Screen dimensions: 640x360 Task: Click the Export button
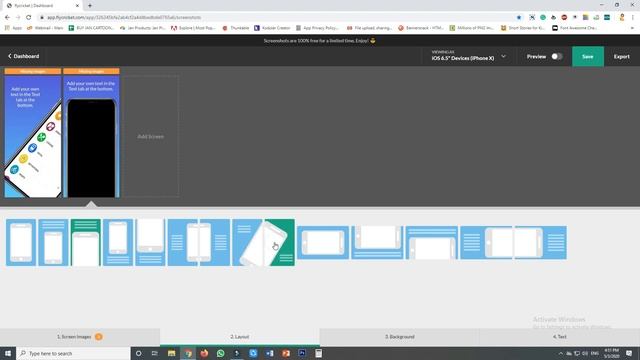tap(622, 56)
